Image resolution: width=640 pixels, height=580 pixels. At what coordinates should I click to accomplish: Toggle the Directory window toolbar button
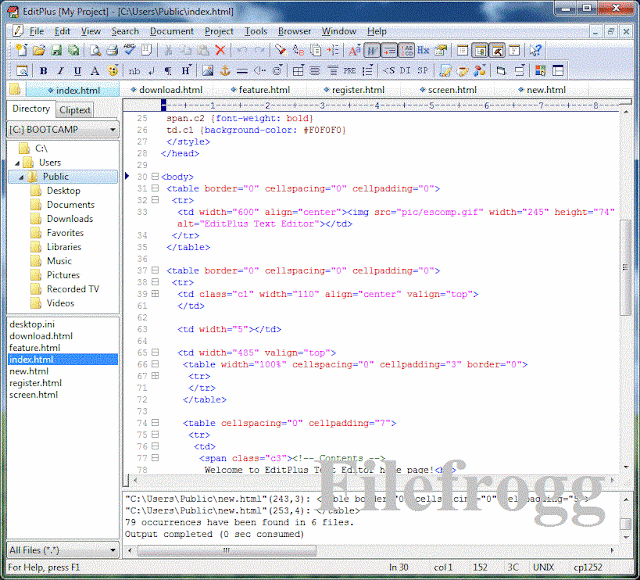pyautogui.click(x=480, y=51)
